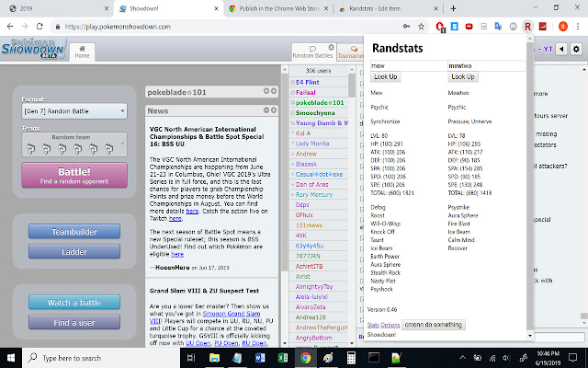Open the Options link in Randstats popup
This screenshot has height=368, width=588.
(390, 325)
